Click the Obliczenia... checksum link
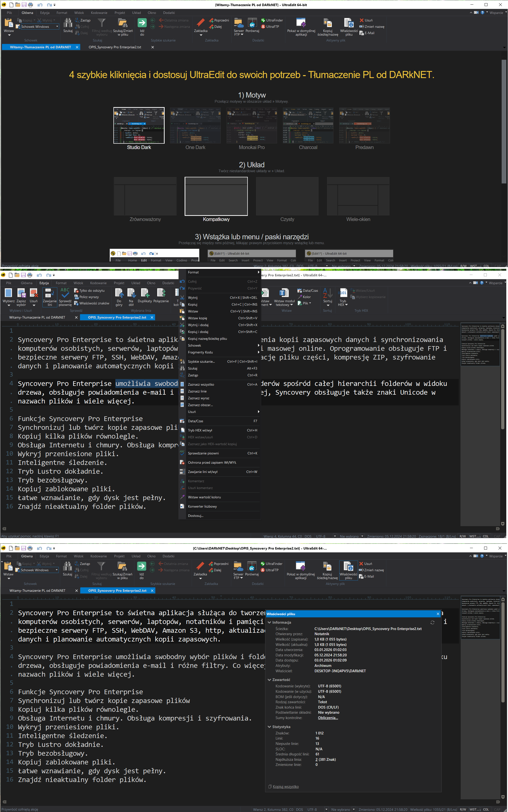This screenshot has width=508, height=812. [328, 718]
